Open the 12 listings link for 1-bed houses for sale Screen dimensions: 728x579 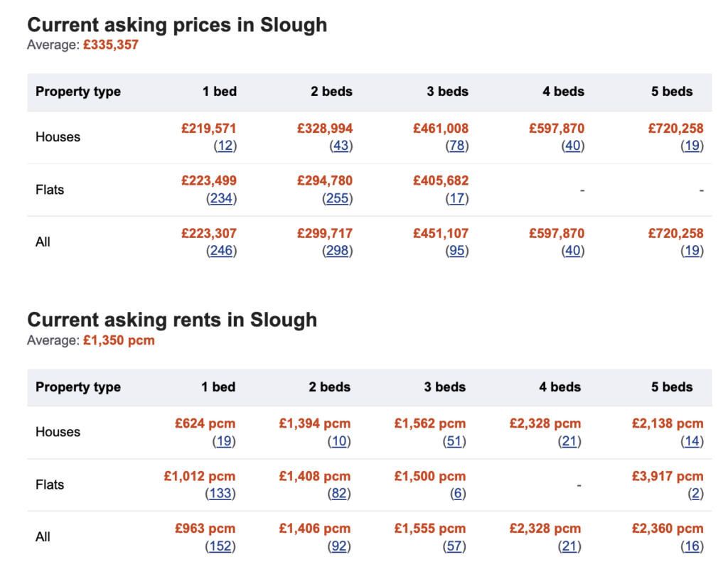225,146
